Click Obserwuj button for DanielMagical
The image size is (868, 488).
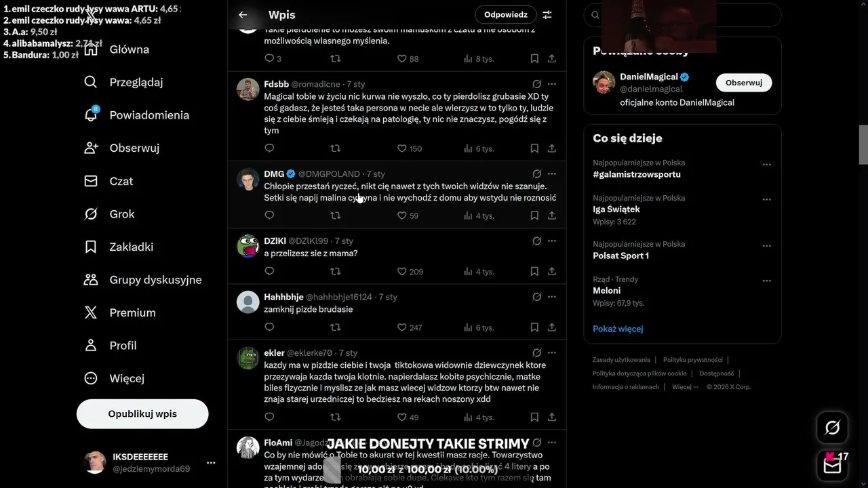pos(744,83)
